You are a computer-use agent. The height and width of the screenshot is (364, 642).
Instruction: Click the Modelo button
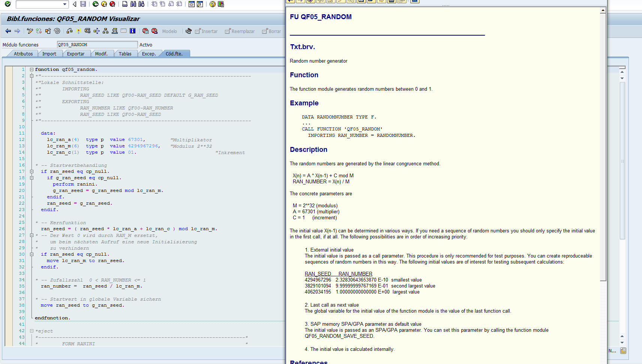(169, 31)
